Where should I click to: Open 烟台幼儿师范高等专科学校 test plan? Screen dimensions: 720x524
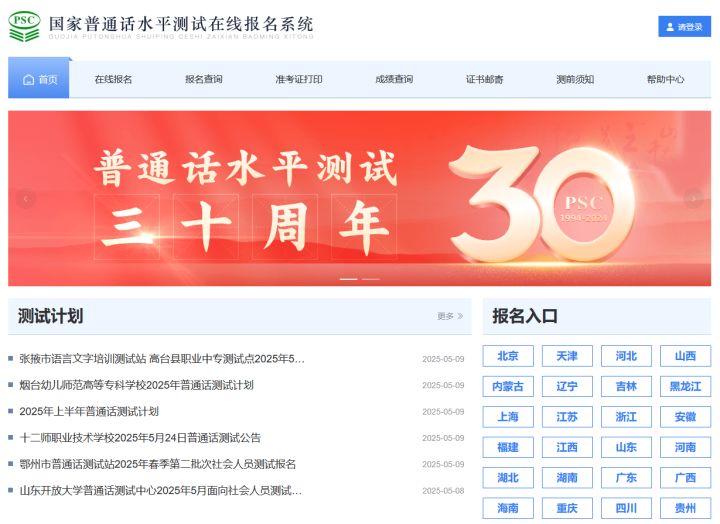136,385
